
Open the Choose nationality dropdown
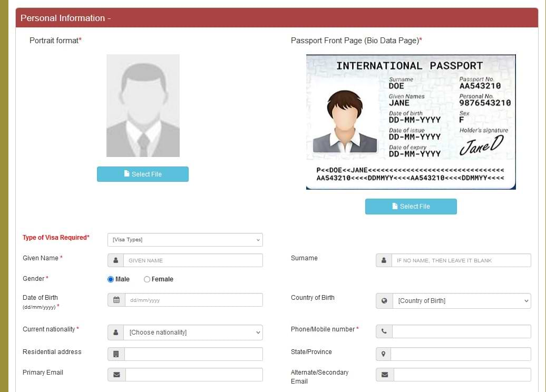193,332
